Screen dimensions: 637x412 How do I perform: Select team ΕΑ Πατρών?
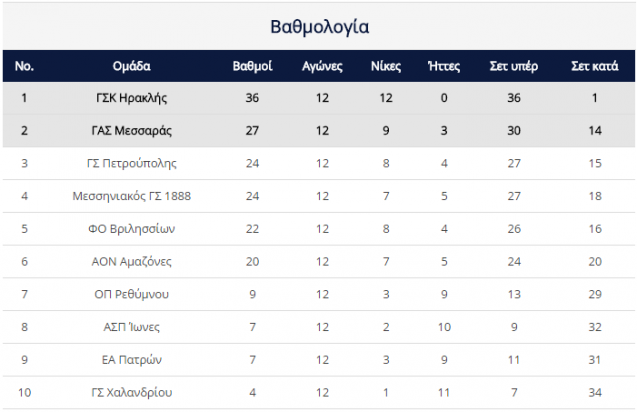pyautogui.click(x=132, y=360)
